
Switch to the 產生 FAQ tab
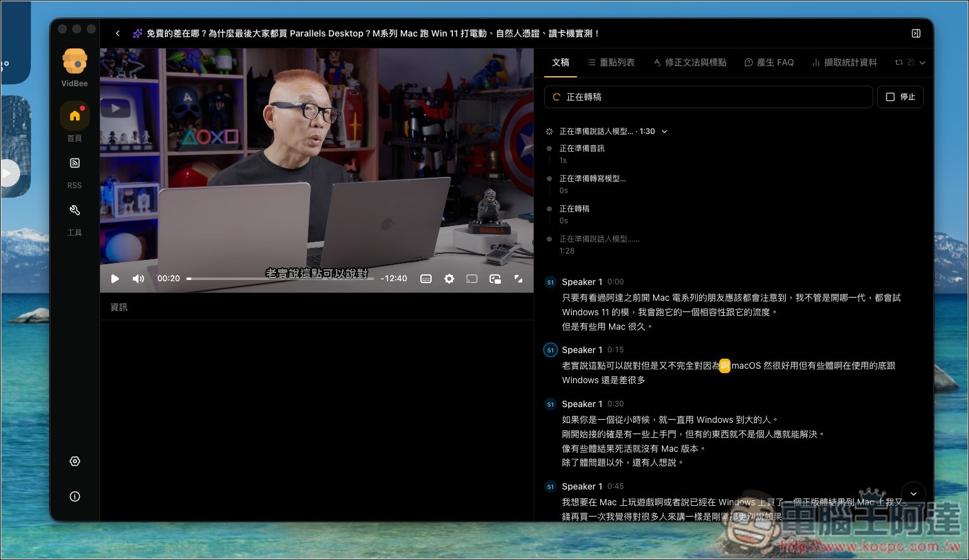tap(769, 62)
